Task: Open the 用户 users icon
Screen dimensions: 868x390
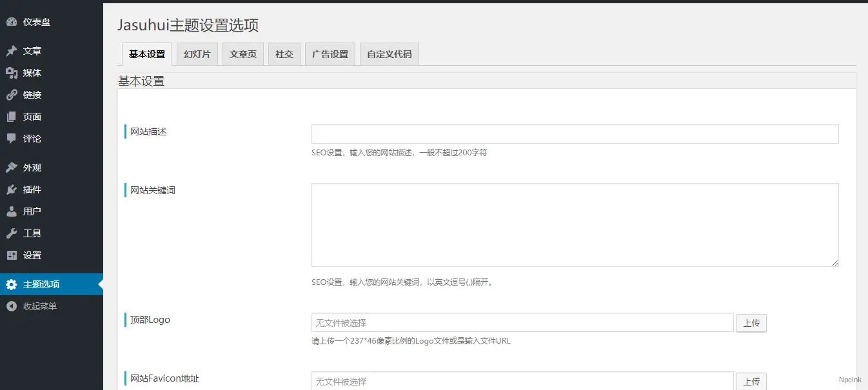Action: coord(13,211)
